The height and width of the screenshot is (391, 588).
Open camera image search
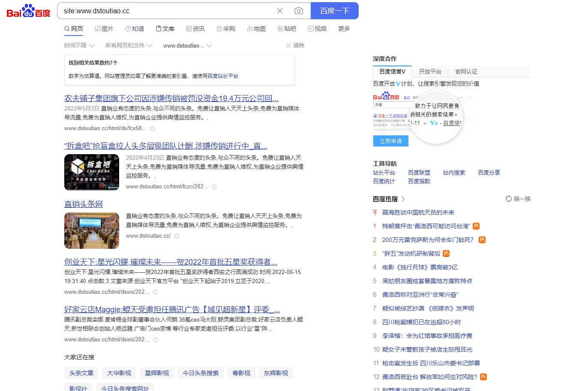coord(299,11)
